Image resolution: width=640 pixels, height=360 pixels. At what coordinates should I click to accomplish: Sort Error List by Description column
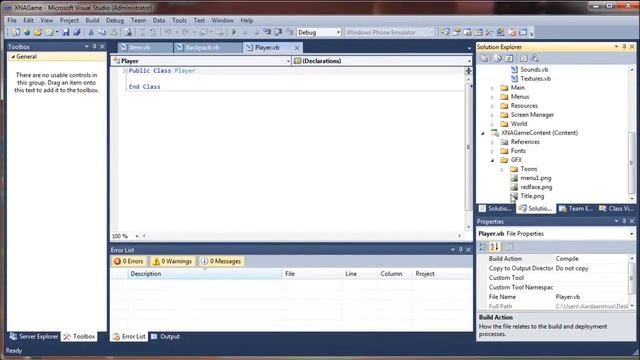(x=205, y=274)
